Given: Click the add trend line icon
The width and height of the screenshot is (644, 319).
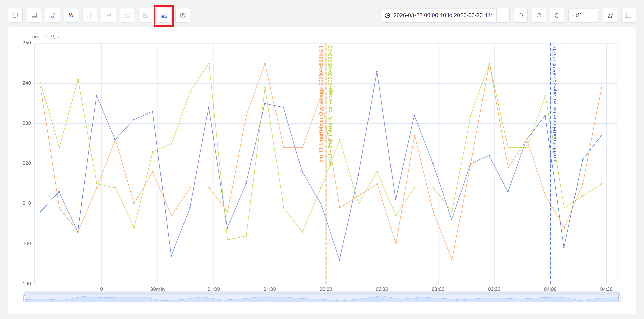Looking at the screenshot, I should click(x=108, y=15).
